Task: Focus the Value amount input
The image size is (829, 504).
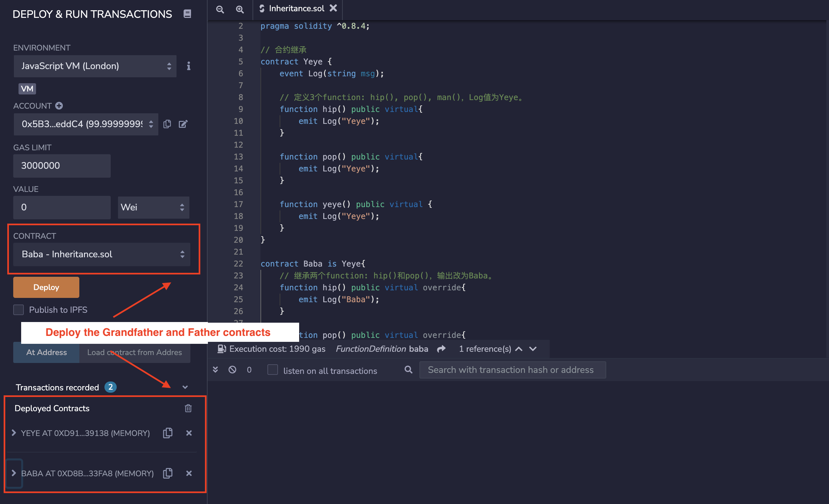Action: coord(62,207)
